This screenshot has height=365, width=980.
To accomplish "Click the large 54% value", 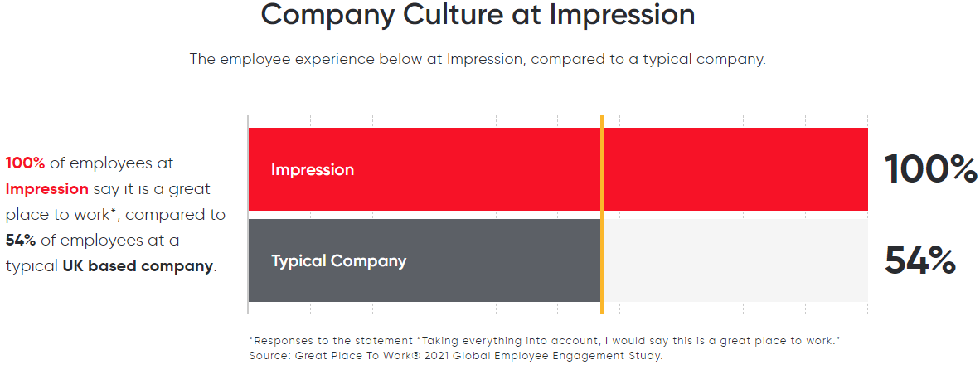I will pos(920,260).
